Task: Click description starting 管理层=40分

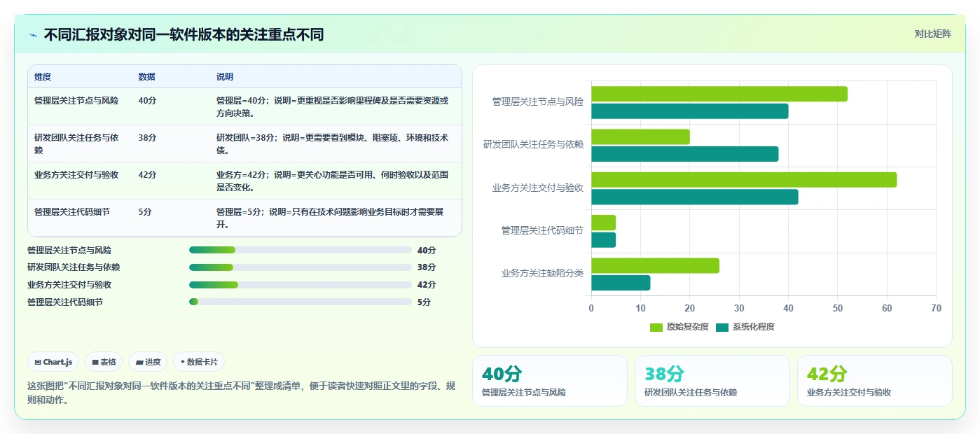Action: coord(332,106)
